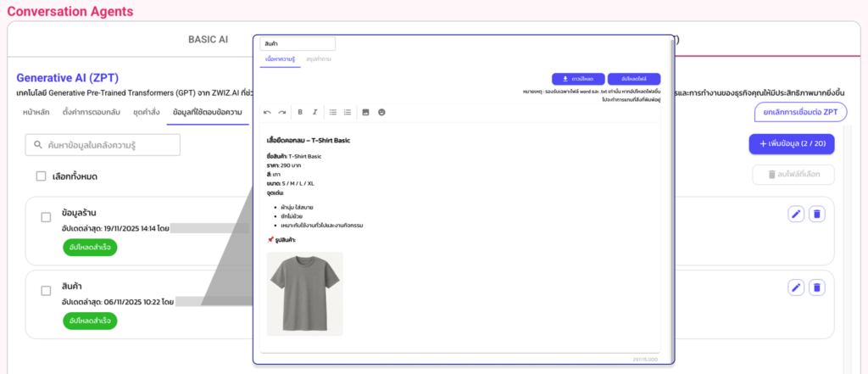Edit the ข้อมูลร้าน entry with pencil icon
Viewport: 868px width, 374px height.
coord(796,215)
